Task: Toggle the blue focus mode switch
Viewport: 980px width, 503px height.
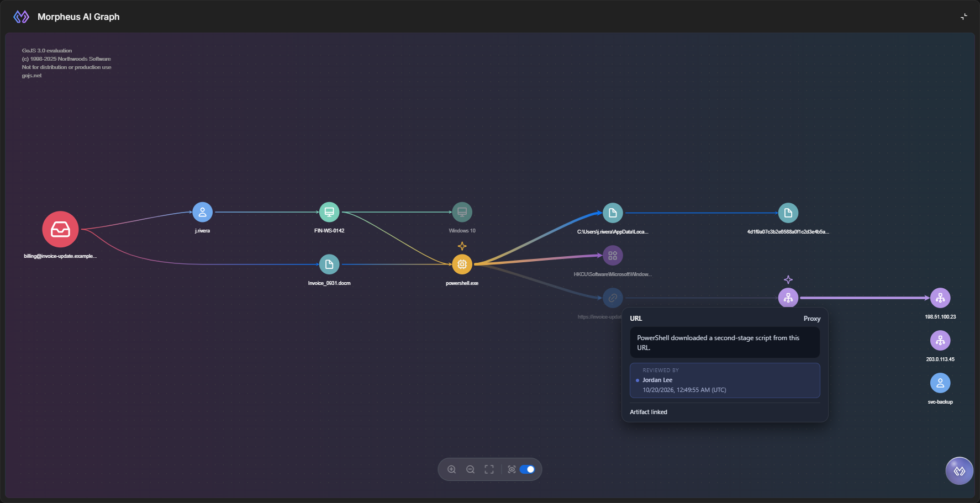Action: coord(527,469)
